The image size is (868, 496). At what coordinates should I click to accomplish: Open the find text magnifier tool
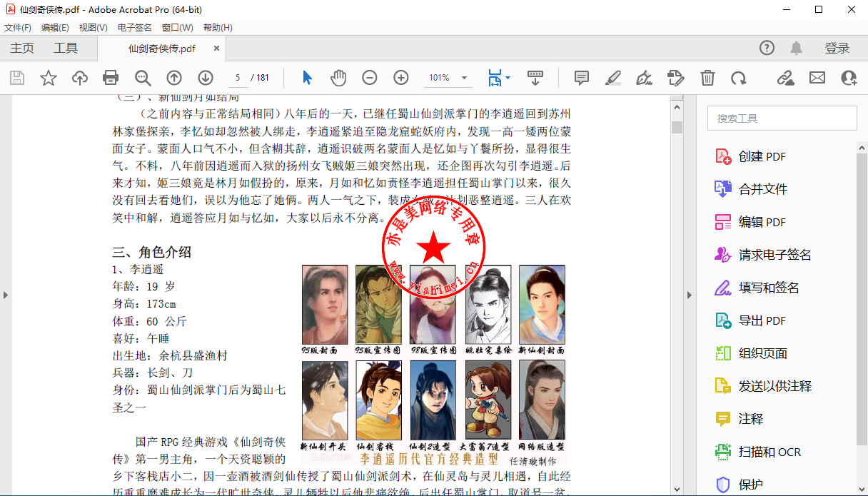[x=143, y=78]
